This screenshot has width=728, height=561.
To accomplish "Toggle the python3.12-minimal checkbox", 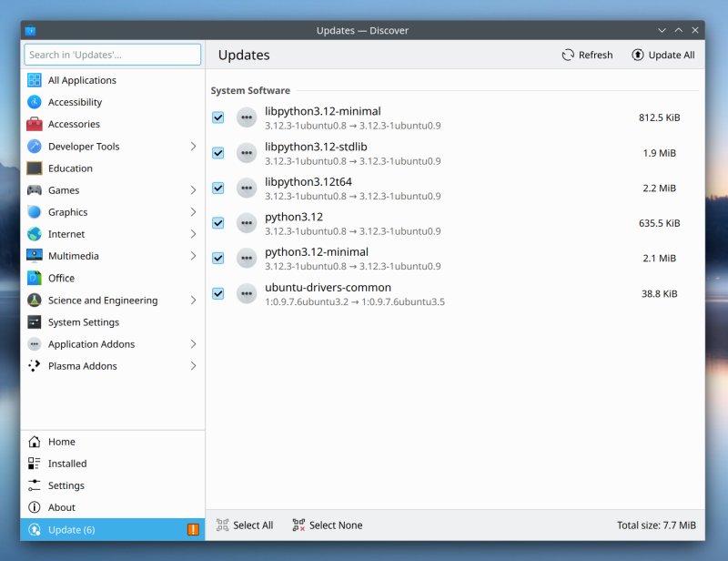I will pyautogui.click(x=218, y=258).
